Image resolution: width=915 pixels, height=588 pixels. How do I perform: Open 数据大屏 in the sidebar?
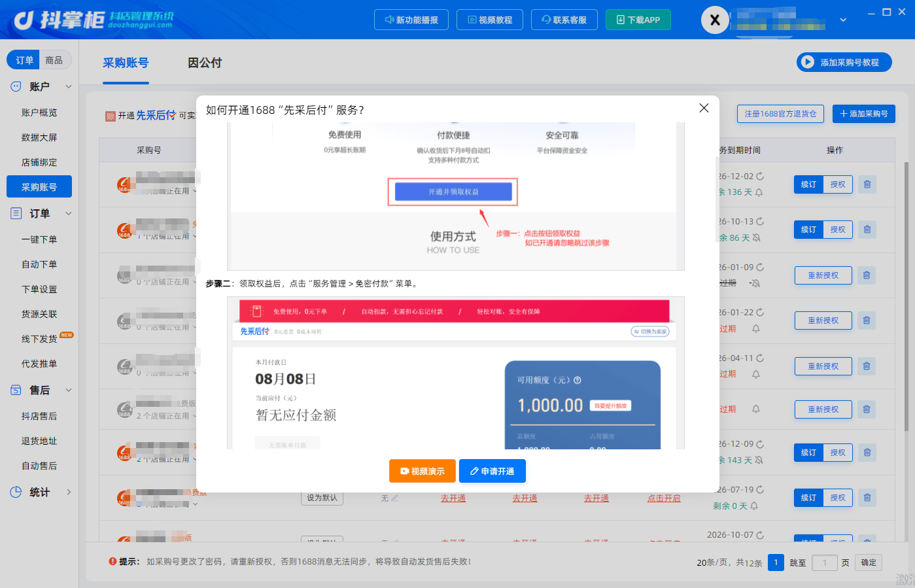pos(39,137)
